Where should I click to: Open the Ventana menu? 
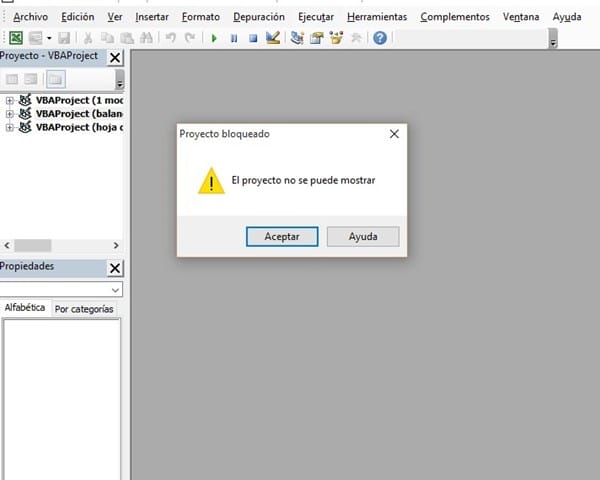[x=521, y=17]
